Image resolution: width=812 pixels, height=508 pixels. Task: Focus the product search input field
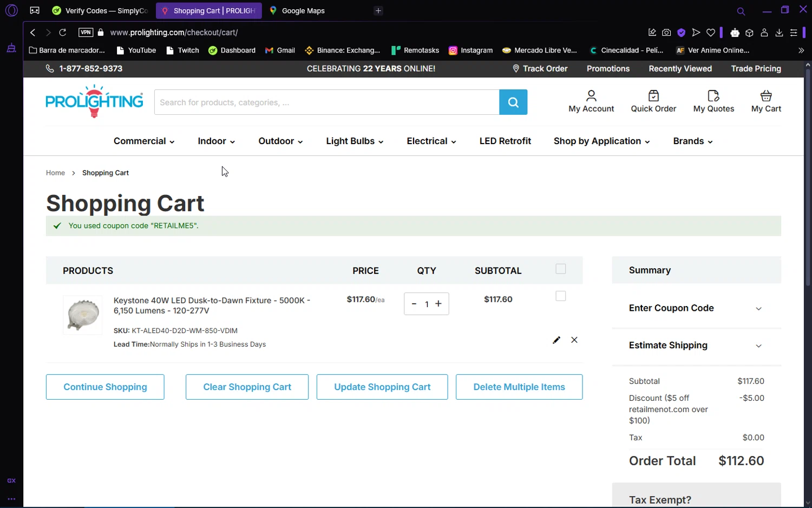tap(326, 102)
